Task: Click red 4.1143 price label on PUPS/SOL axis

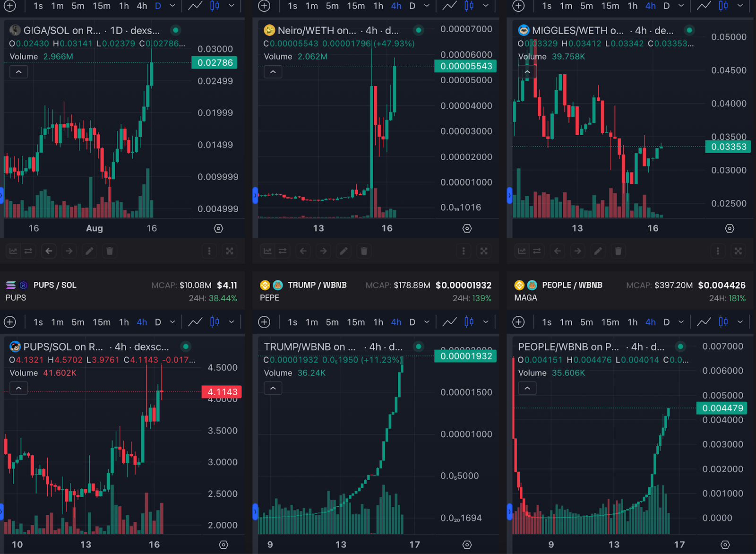Action: [x=222, y=392]
